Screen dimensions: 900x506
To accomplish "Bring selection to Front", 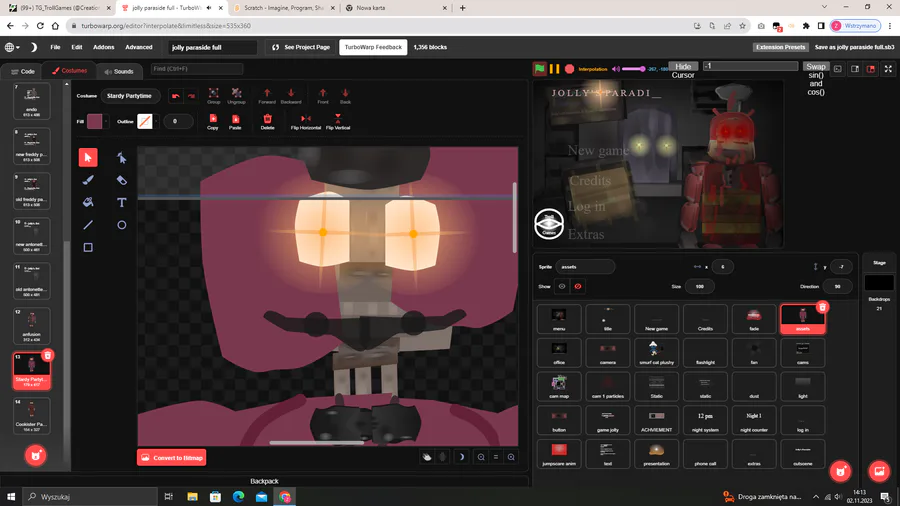I will click(x=323, y=96).
